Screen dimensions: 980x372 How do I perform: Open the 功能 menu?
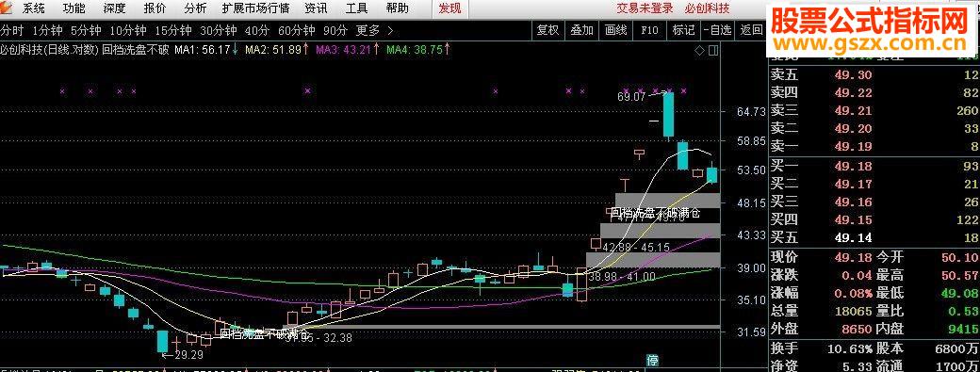pyautogui.click(x=74, y=8)
